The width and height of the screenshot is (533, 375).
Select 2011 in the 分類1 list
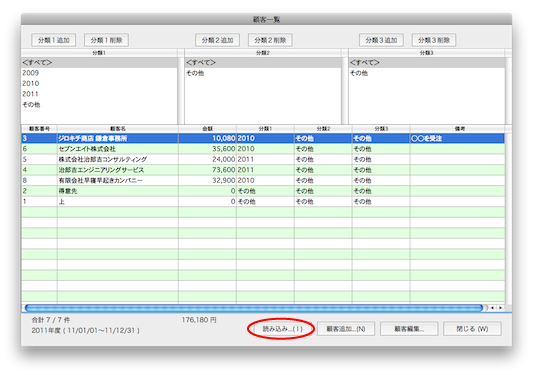pos(99,94)
